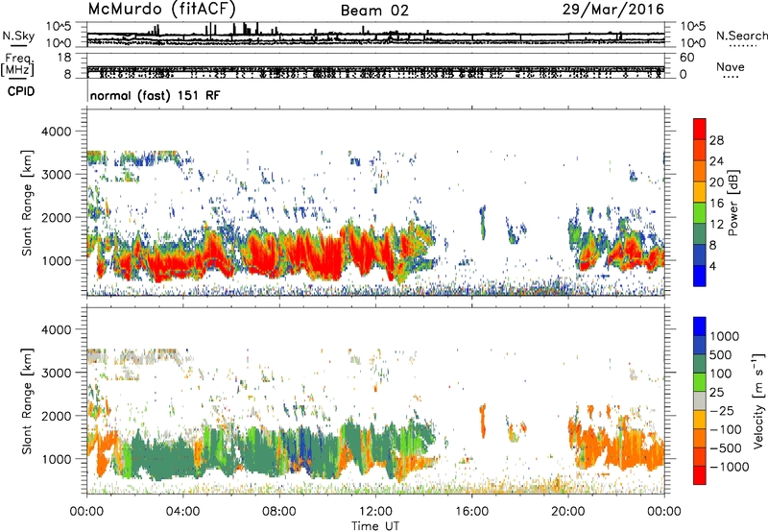This screenshot has width=768, height=532.
Task: Click the '4000' tick on the power panel axis
Action: pos(57,132)
